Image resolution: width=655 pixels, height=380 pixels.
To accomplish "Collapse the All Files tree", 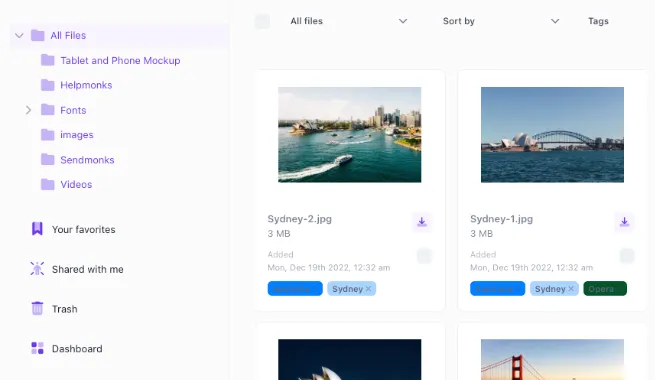I will [x=19, y=35].
